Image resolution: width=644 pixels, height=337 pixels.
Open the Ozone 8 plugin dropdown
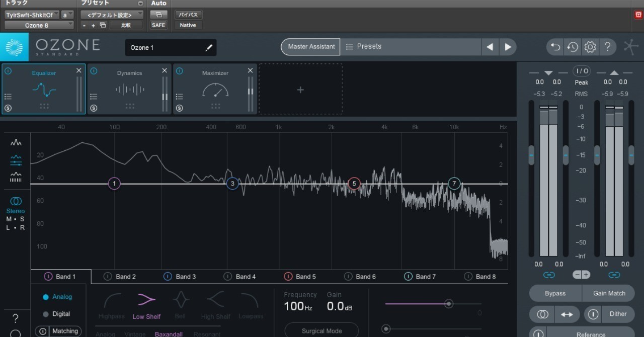(x=39, y=25)
